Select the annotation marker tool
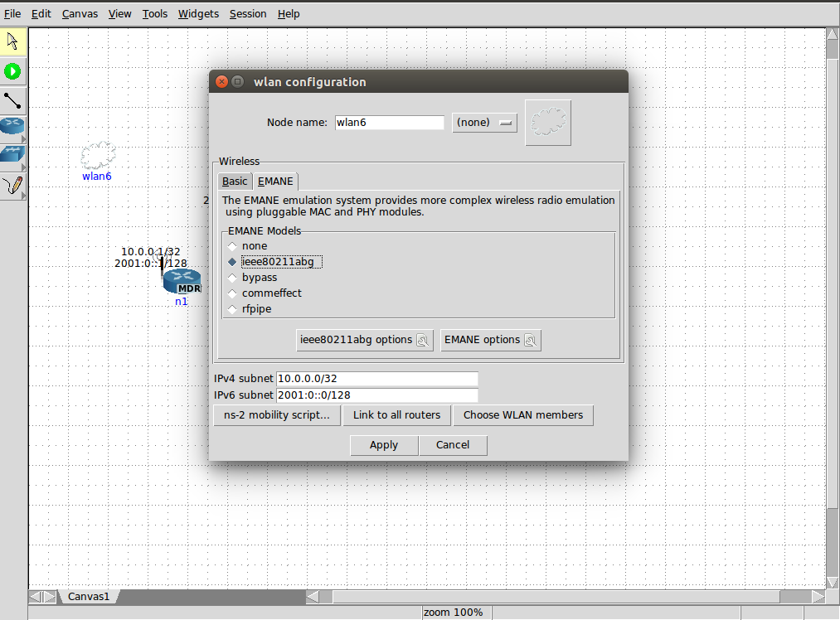The width and height of the screenshot is (840, 620). (12, 186)
